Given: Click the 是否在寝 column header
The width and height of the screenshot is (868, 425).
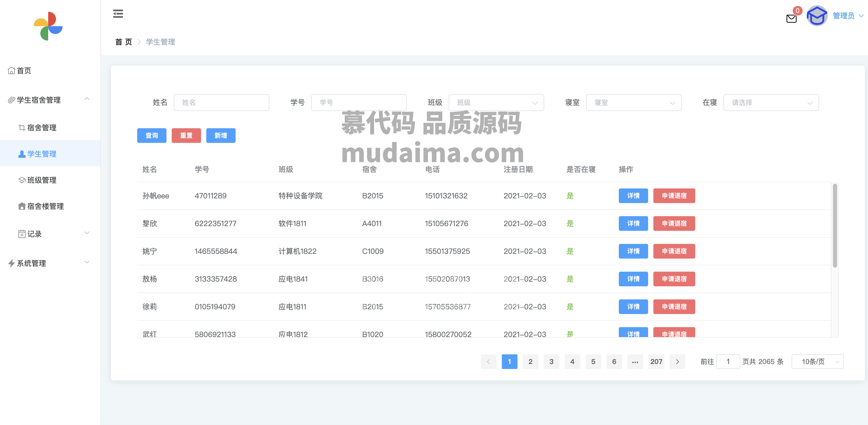Looking at the screenshot, I should pyautogui.click(x=581, y=169).
